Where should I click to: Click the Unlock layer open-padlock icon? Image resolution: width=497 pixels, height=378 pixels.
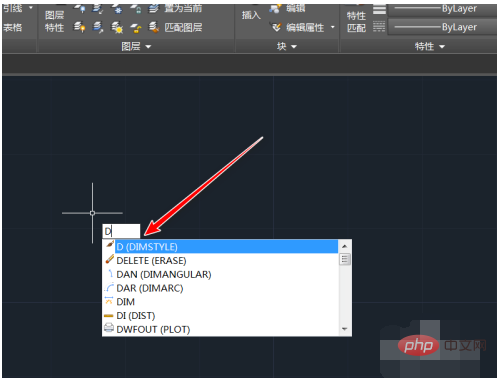(x=136, y=27)
